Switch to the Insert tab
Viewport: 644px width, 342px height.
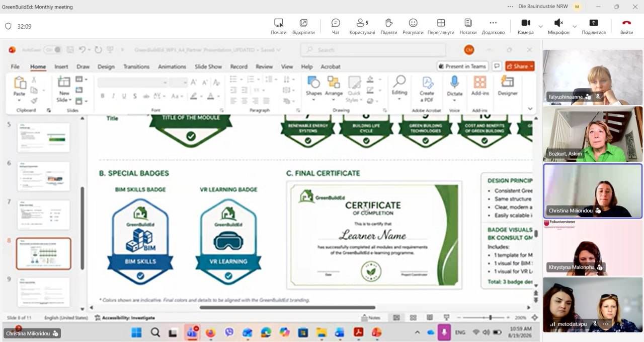coord(61,66)
